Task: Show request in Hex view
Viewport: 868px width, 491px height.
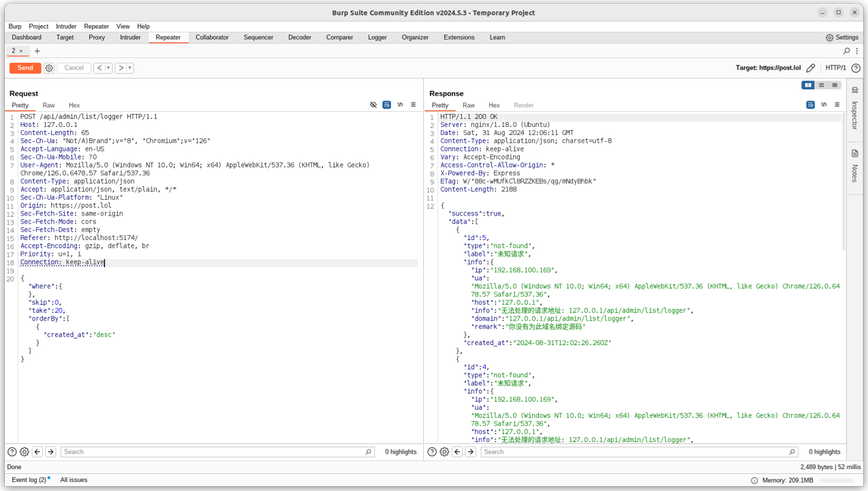Action: (x=74, y=105)
